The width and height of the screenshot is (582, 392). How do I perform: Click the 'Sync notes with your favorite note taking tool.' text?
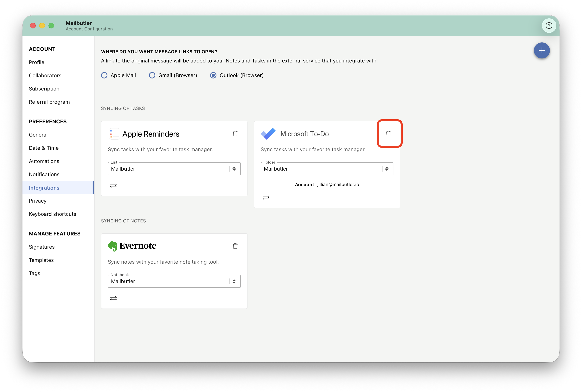point(163,262)
